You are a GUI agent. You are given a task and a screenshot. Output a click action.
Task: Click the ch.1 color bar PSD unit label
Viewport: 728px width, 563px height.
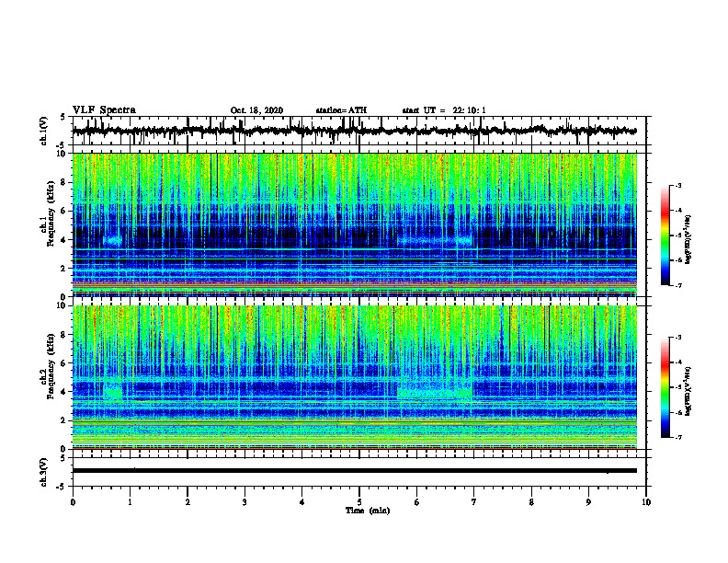[688, 240]
